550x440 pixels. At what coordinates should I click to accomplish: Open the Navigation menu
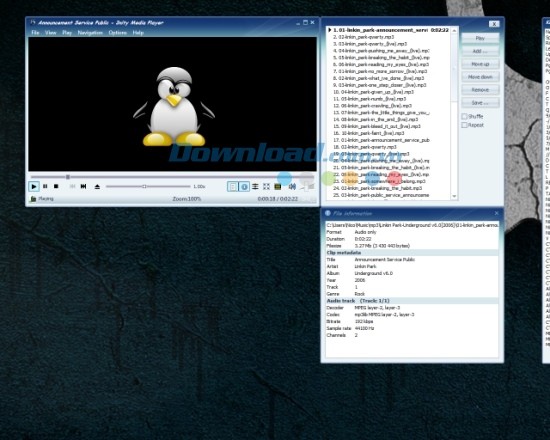click(x=90, y=33)
